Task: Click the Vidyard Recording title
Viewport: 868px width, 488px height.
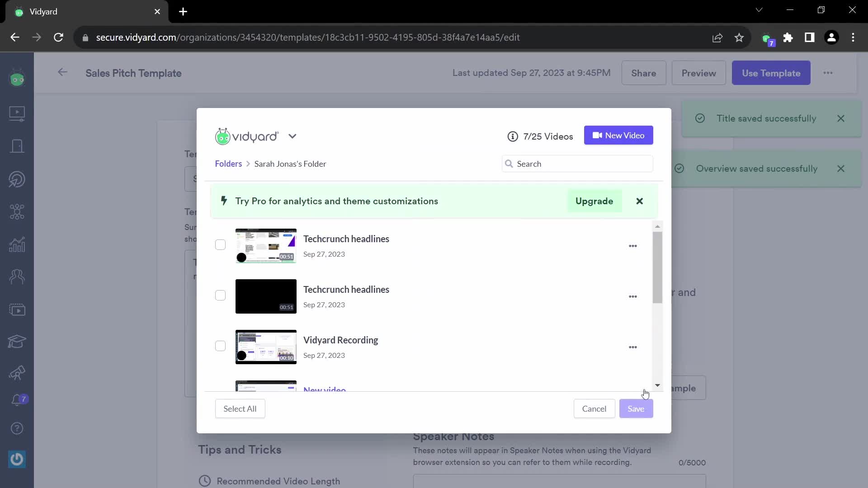Action: tap(340, 340)
